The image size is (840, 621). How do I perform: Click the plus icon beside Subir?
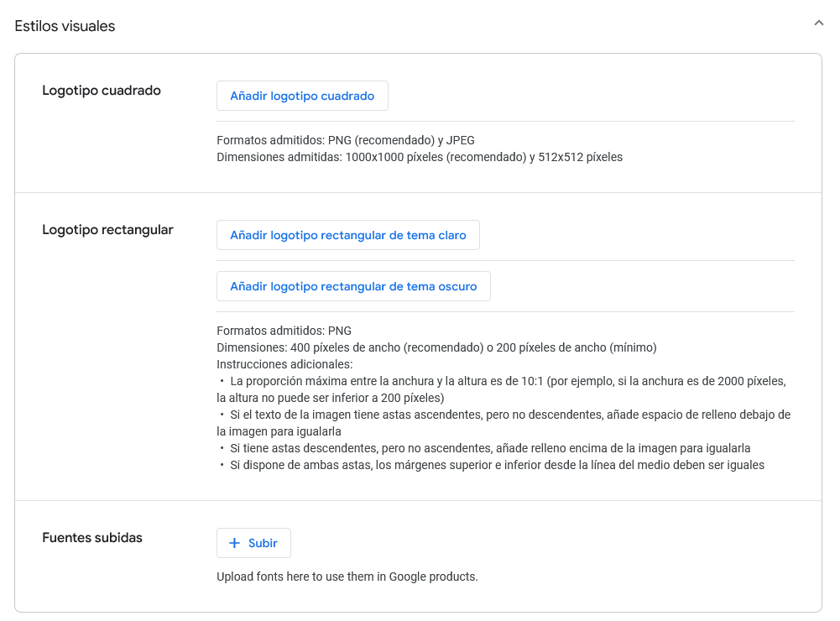234,543
